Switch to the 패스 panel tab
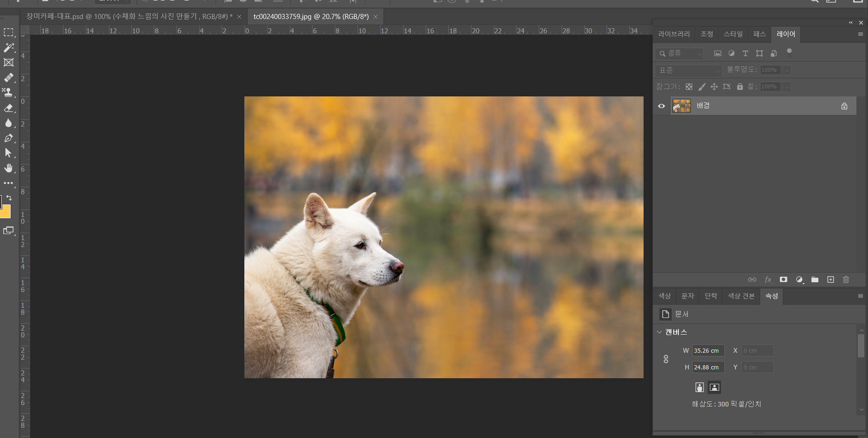Screen dimensions: 868x438 (759, 34)
